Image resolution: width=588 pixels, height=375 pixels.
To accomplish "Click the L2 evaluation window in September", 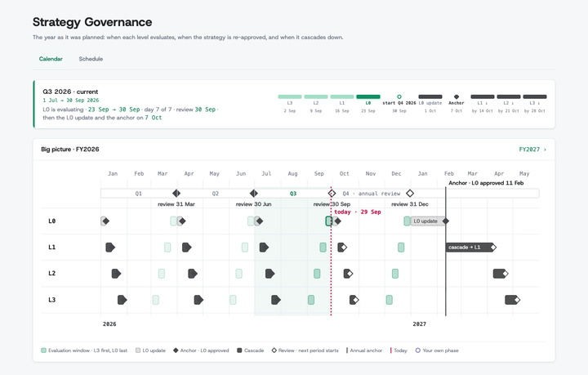I will 317,274.
